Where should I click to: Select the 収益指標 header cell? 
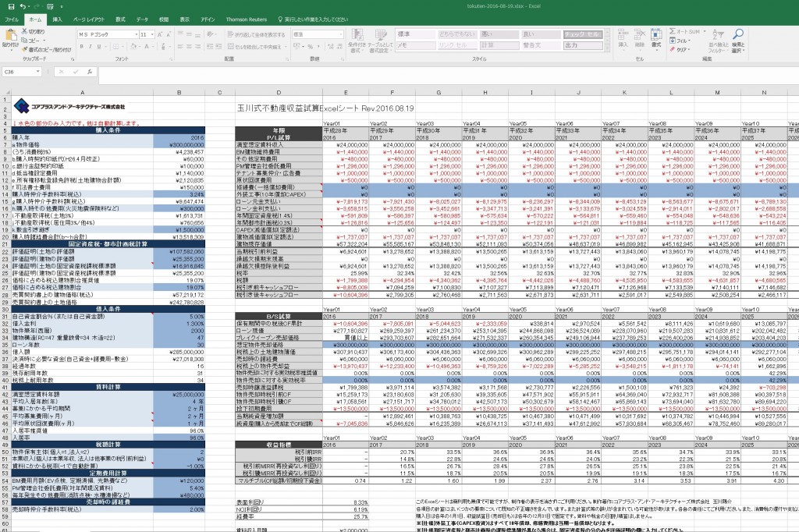pos(279,445)
